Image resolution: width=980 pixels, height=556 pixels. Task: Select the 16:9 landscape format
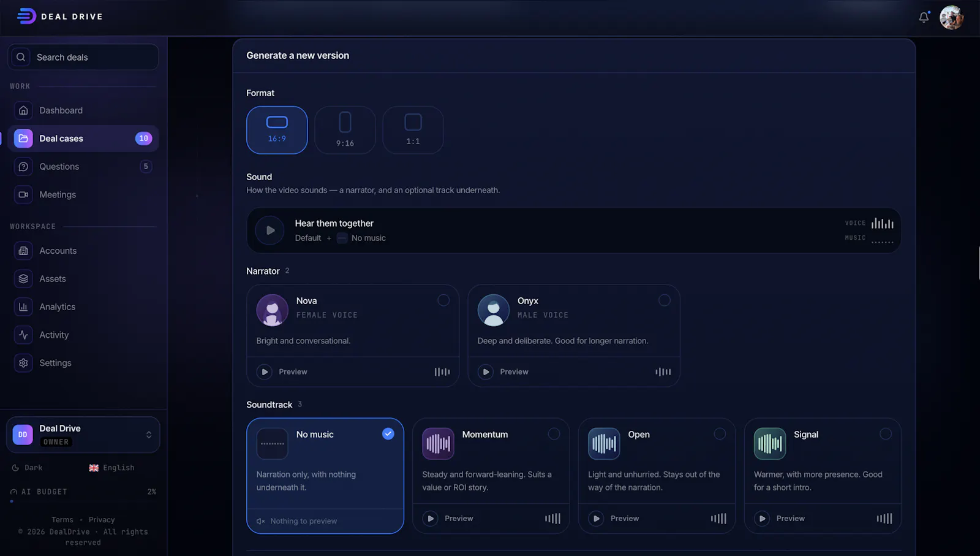click(277, 130)
